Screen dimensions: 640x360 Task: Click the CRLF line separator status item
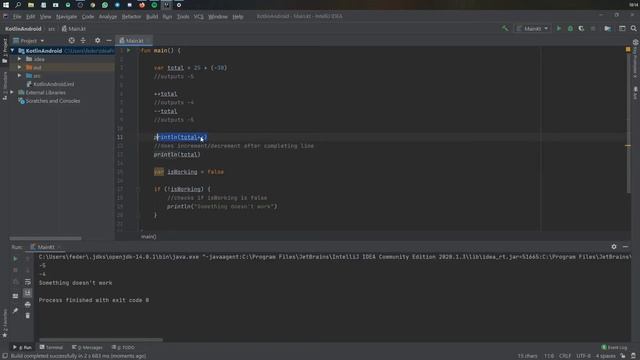point(565,356)
